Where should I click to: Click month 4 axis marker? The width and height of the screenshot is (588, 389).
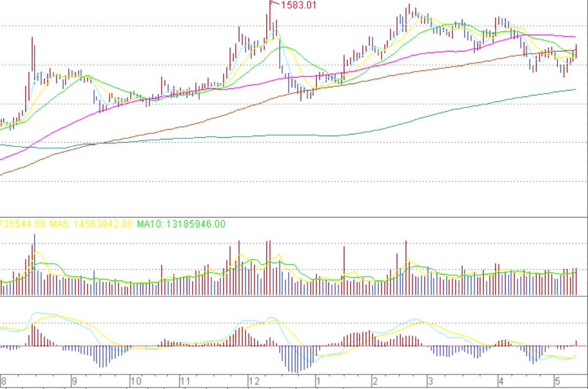[501, 381]
